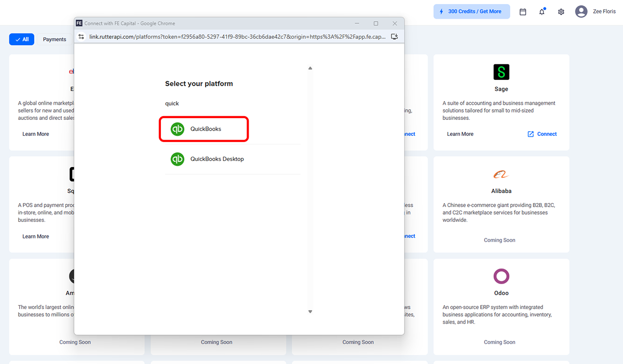The width and height of the screenshot is (623, 364).
Task: Open the site information icon in address bar
Action: click(81, 37)
